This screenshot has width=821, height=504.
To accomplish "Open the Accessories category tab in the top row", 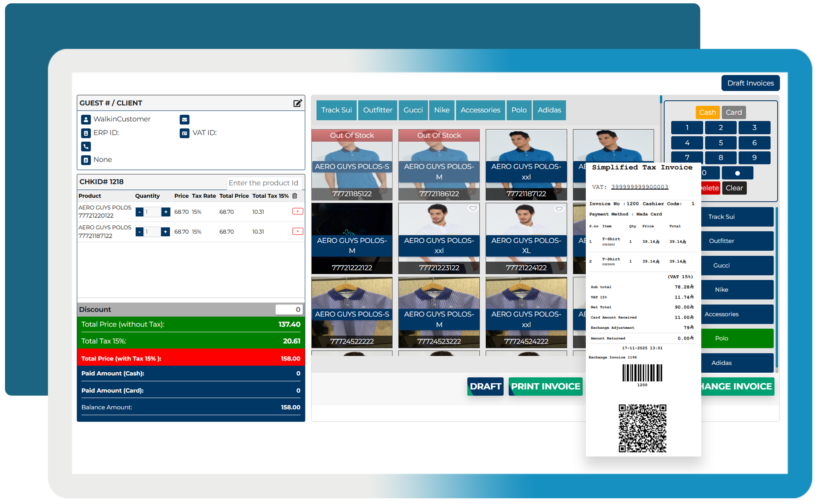I will pos(480,110).
